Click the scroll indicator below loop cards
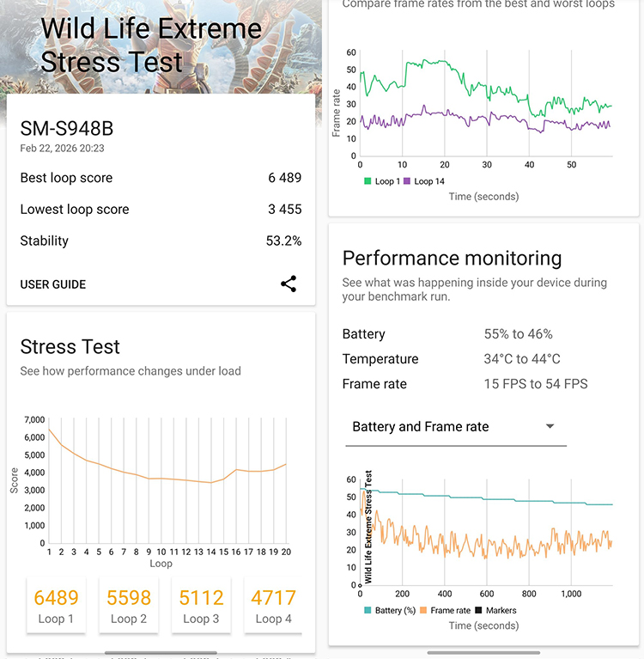Screen dimensions: 644x659 coord(161,653)
